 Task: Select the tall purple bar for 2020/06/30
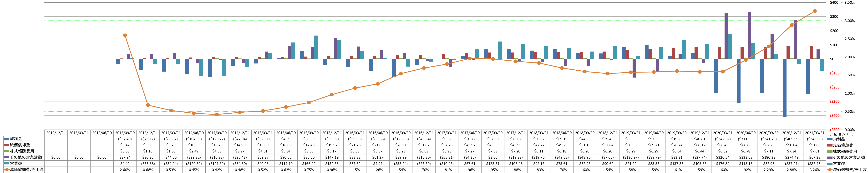pyautogui.click(x=749, y=36)
